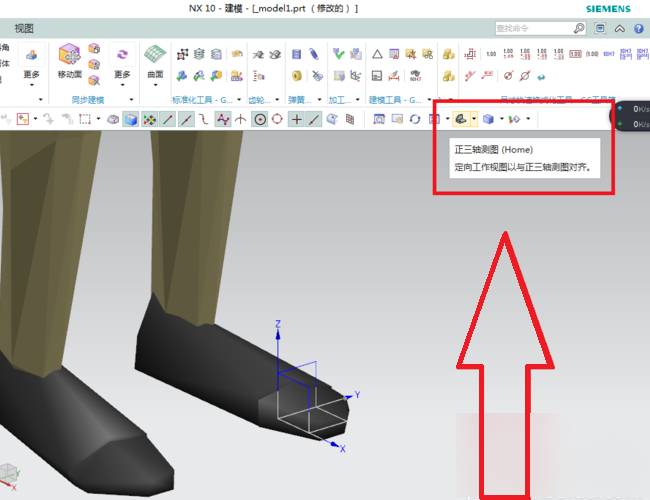The image size is (650, 500).
Task: Click the purple swap arrows icon
Action: point(122,54)
